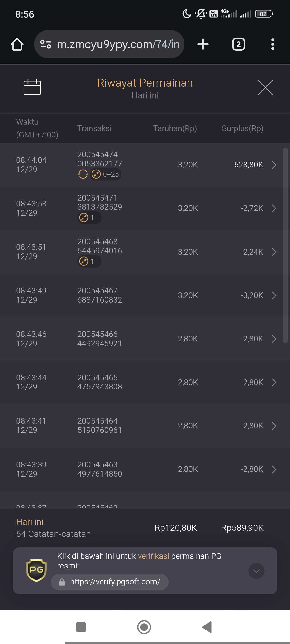Tap the Android recent apps square button
Viewport: 290px width, 644px height.
[81, 627]
